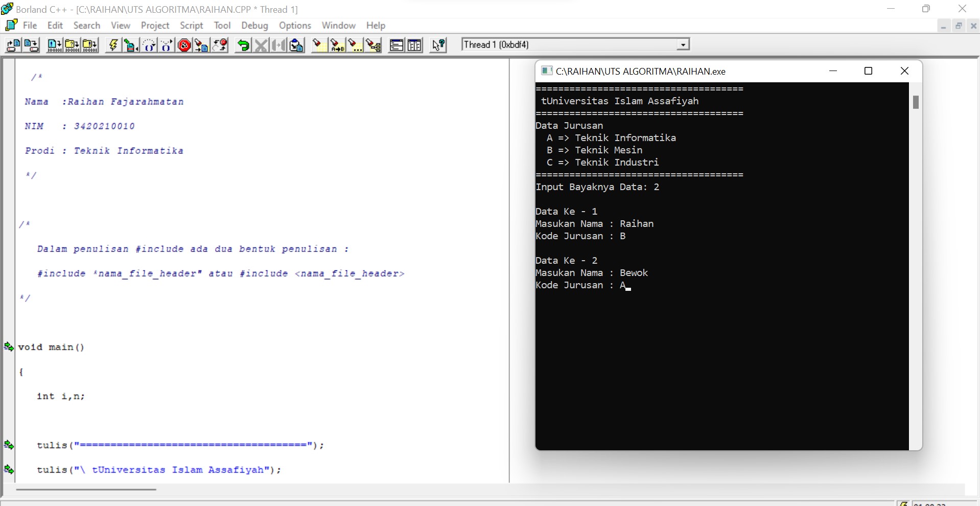Viewport: 980px width, 506px height.
Task: Click the Run to cursor icon
Action: [131, 45]
